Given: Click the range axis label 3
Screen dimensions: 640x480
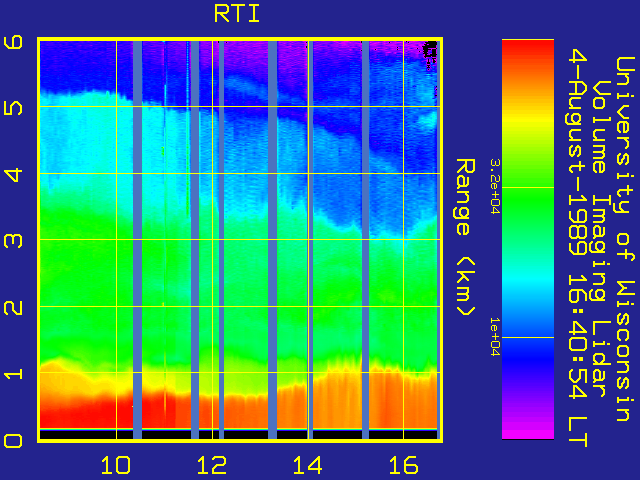Looking at the screenshot, I should point(13,240).
